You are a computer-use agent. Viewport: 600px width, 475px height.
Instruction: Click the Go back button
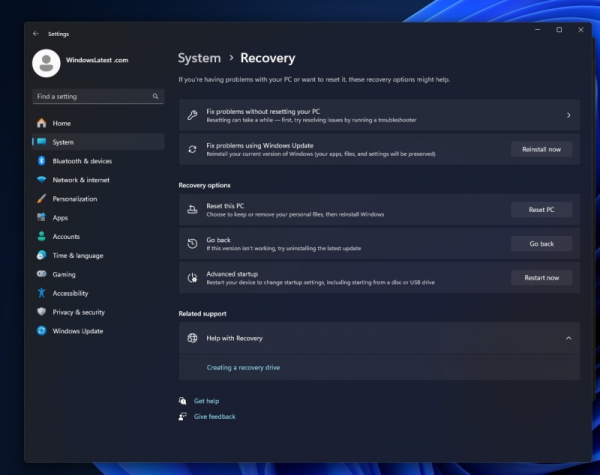point(541,243)
